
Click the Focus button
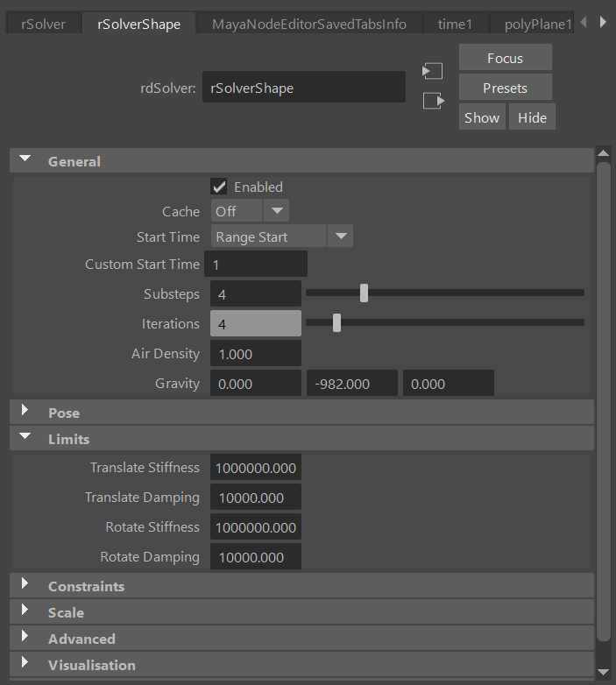pyautogui.click(x=505, y=58)
